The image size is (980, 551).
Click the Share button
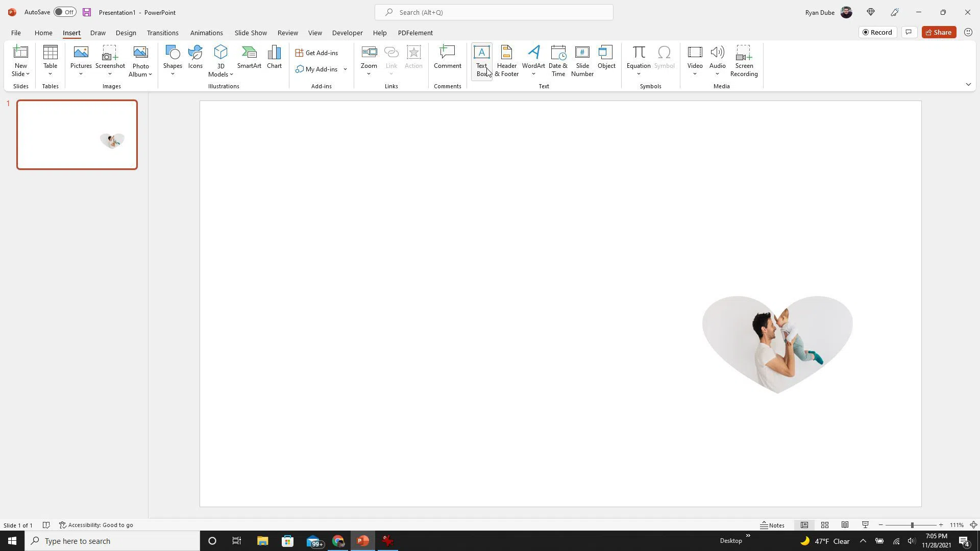(x=939, y=32)
